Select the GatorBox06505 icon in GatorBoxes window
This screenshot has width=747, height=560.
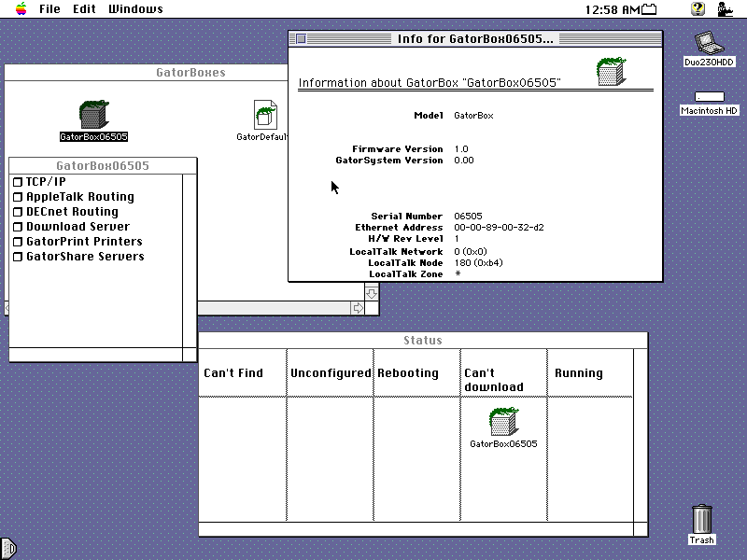point(94,114)
